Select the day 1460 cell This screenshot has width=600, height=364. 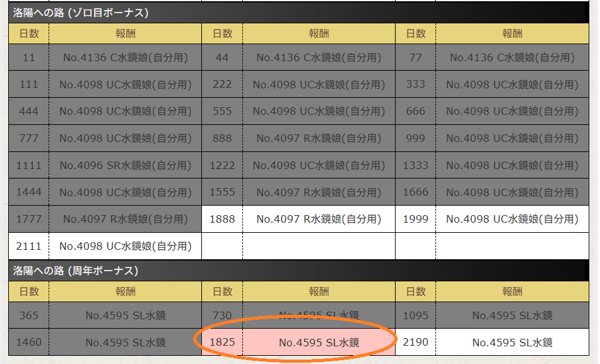(x=28, y=343)
